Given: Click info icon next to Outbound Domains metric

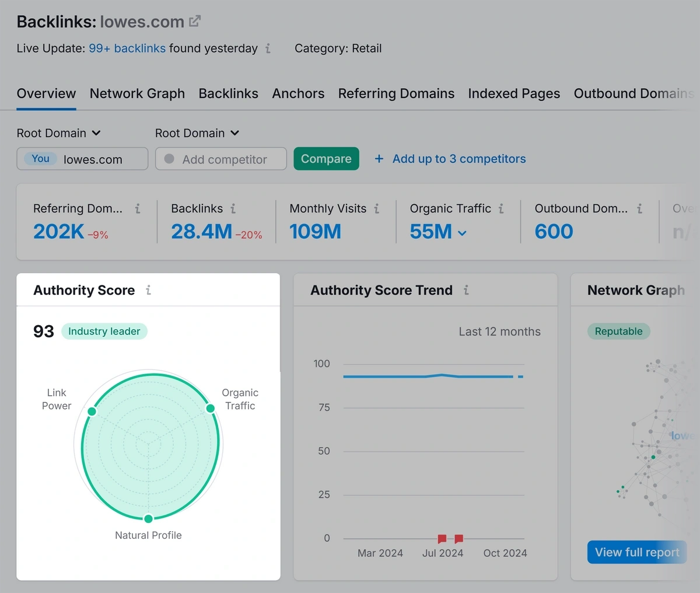Looking at the screenshot, I should tap(640, 208).
